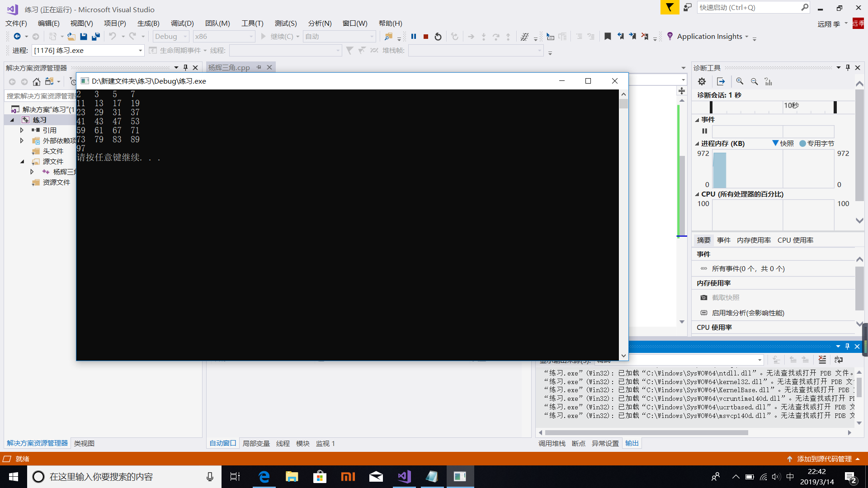This screenshot has width=868, height=488.
Task: Click 添加到源代码管理 in status bar
Action: pyautogui.click(x=824, y=459)
